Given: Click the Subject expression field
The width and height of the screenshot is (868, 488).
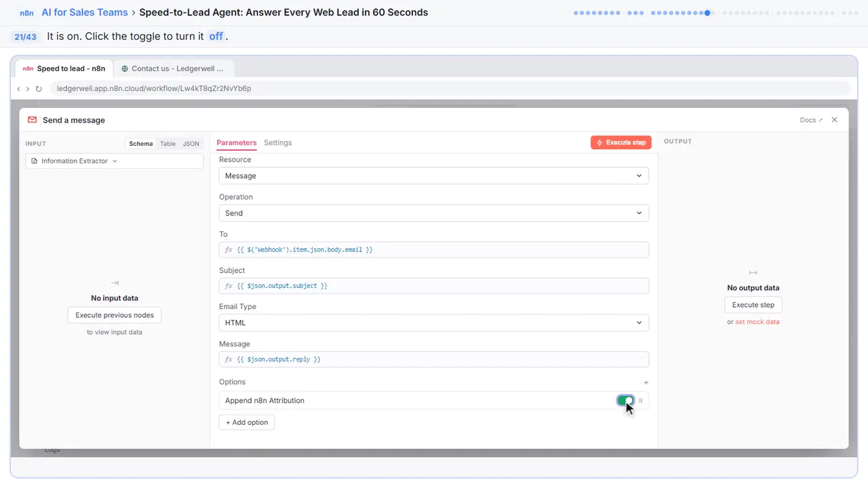Looking at the screenshot, I should click(x=433, y=286).
